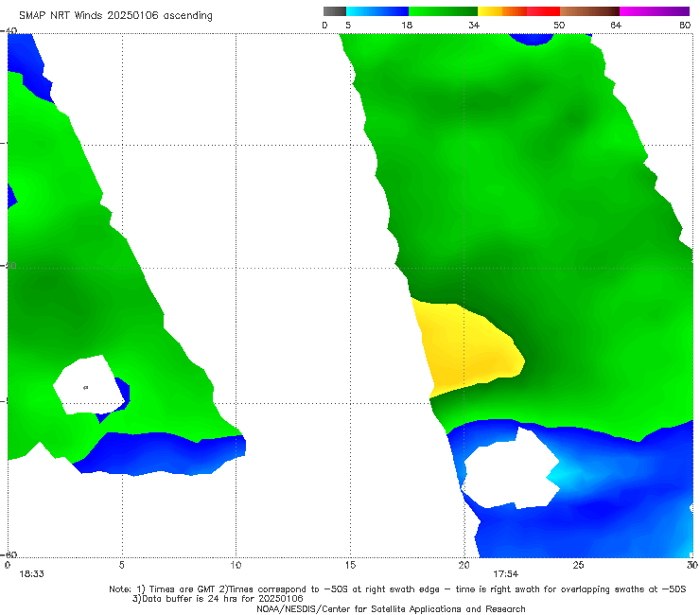The width and height of the screenshot is (700, 615).
Task: Select the gray segment of the color bar
Action: (x=335, y=11)
